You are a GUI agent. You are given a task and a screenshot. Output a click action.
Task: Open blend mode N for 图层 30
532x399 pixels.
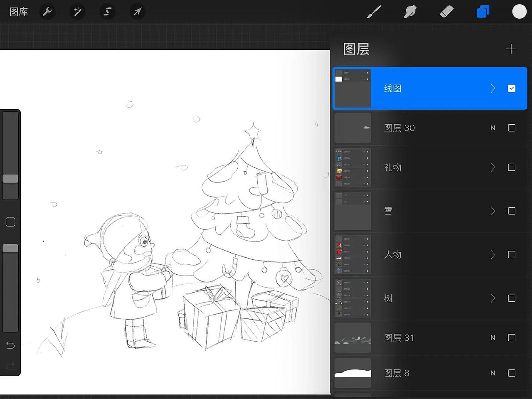click(493, 128)
